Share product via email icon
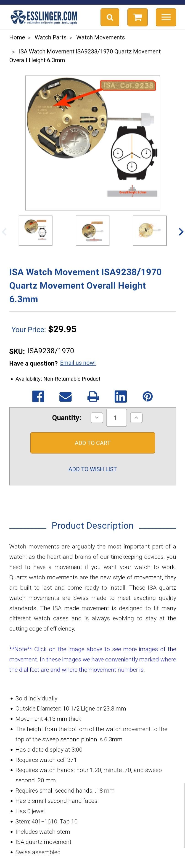The width and height of the screenshot is (185, 868). click(x=65, y=397)
